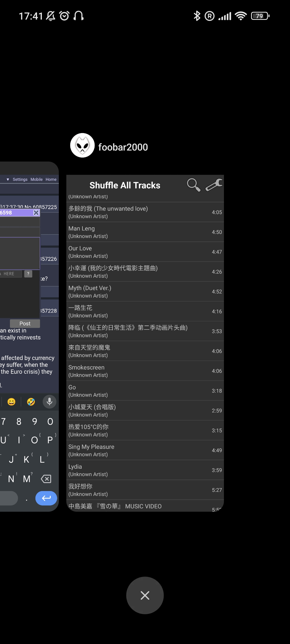Tap the grinning emoji on keyboard
The width and height of the screenshot is (290, 644).
tap(11, 402)
